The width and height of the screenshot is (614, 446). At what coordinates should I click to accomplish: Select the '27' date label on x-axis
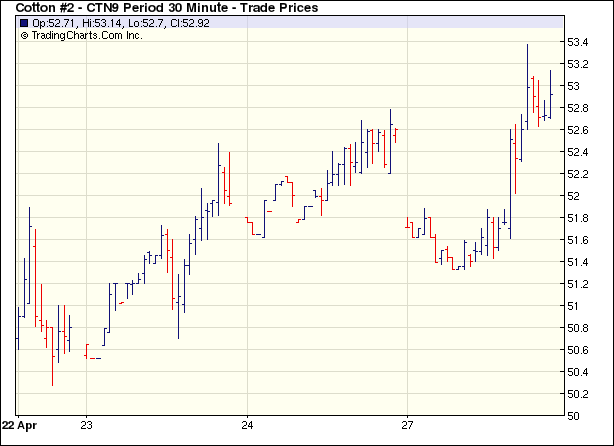coord(407,423)
